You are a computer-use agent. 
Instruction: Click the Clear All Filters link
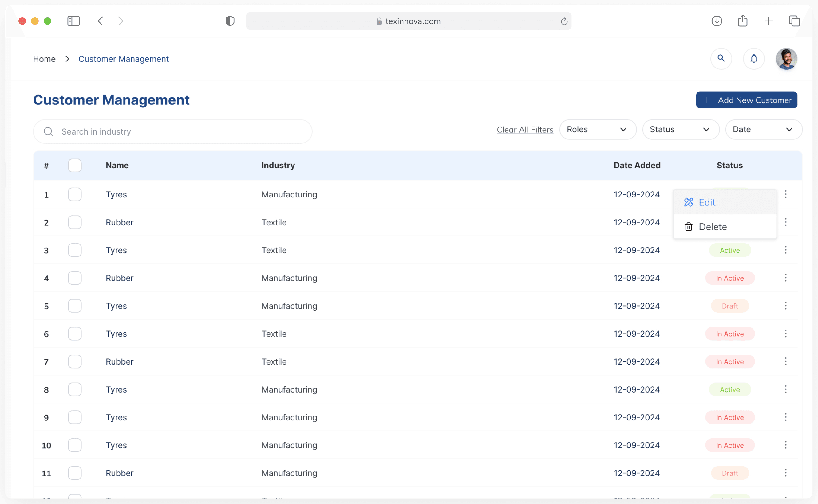tap(524, 130)
